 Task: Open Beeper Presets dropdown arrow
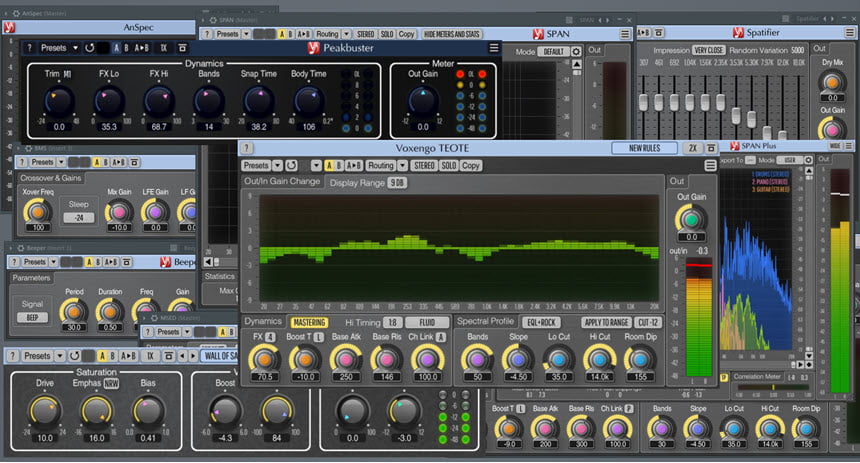[x=53, y=262]
